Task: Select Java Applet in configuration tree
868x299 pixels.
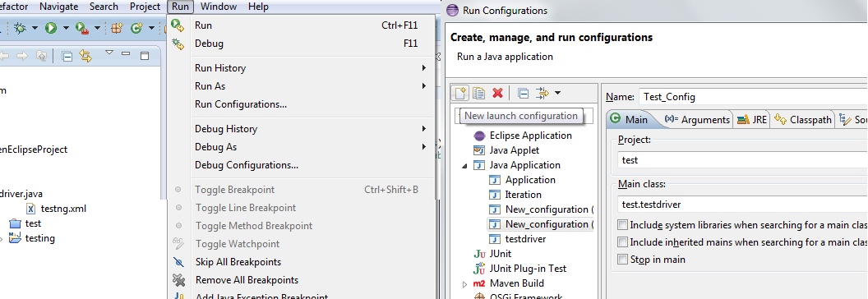Action: [506, 150]
